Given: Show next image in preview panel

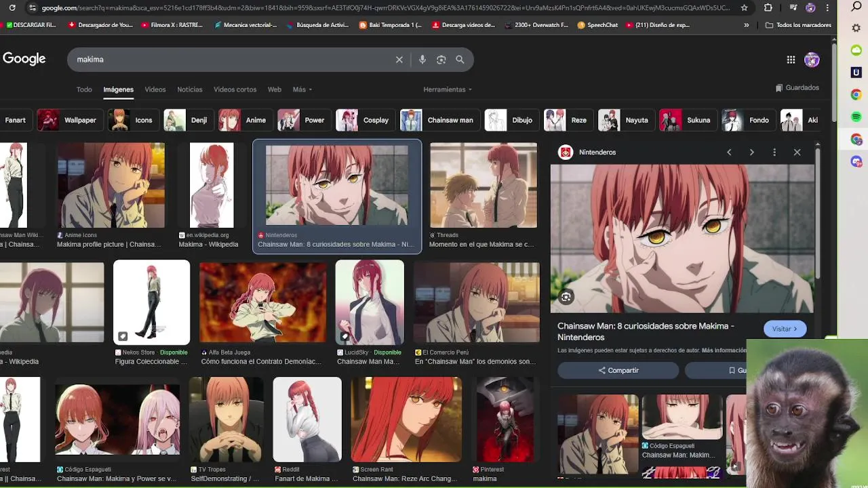Looking at the screenshot, I should [751, 152].
